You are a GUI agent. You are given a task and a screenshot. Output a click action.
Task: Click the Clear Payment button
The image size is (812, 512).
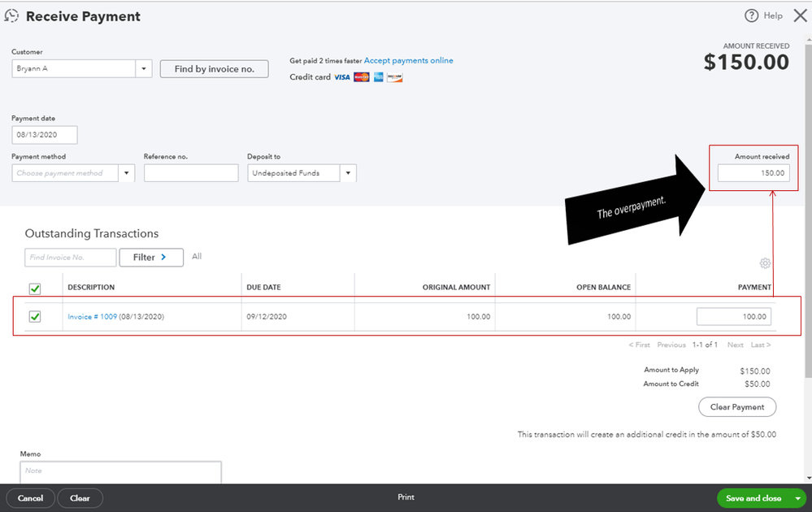(737, 407)
